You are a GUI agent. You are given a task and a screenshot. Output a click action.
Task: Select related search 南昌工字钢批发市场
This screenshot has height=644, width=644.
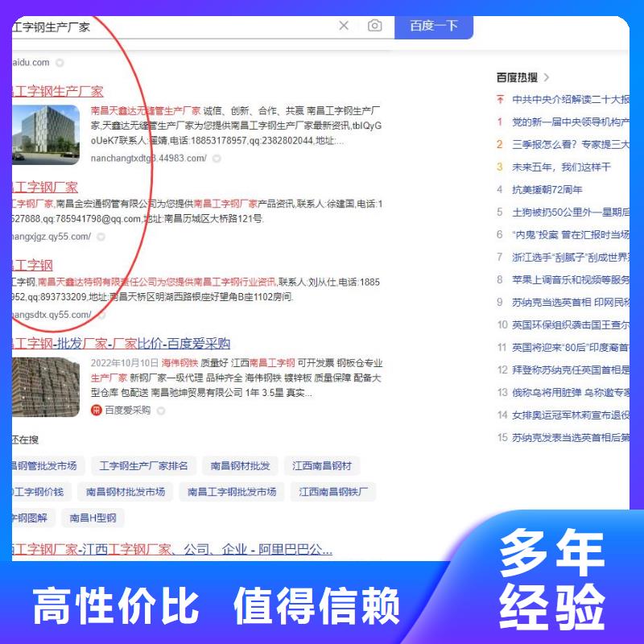click(x=232, y=492)
